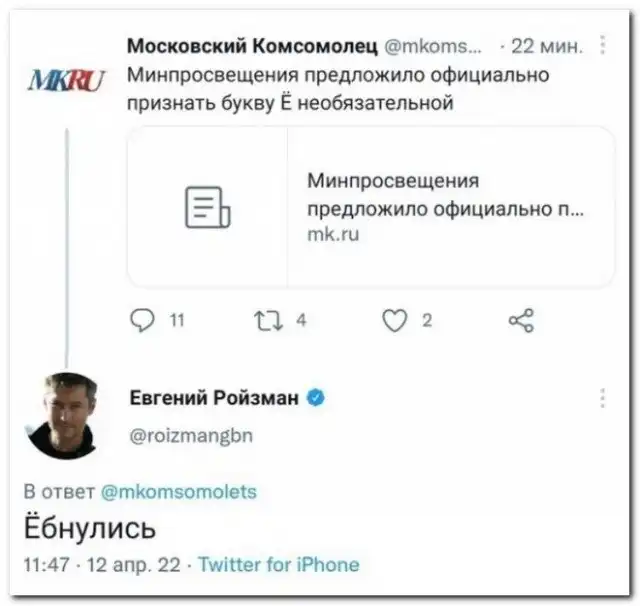The image size is (640, 606).
Task: Click the 22 мин. timestamp
Action: tap(541, 46)
